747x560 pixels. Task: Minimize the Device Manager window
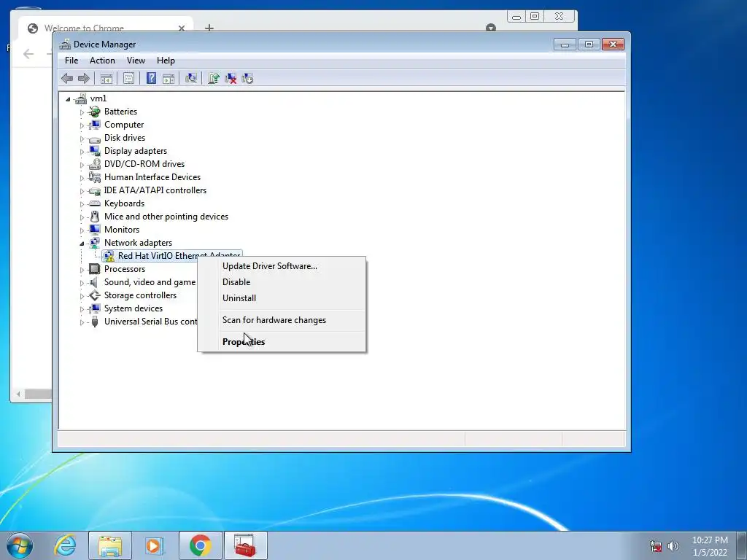pos(565,44)
